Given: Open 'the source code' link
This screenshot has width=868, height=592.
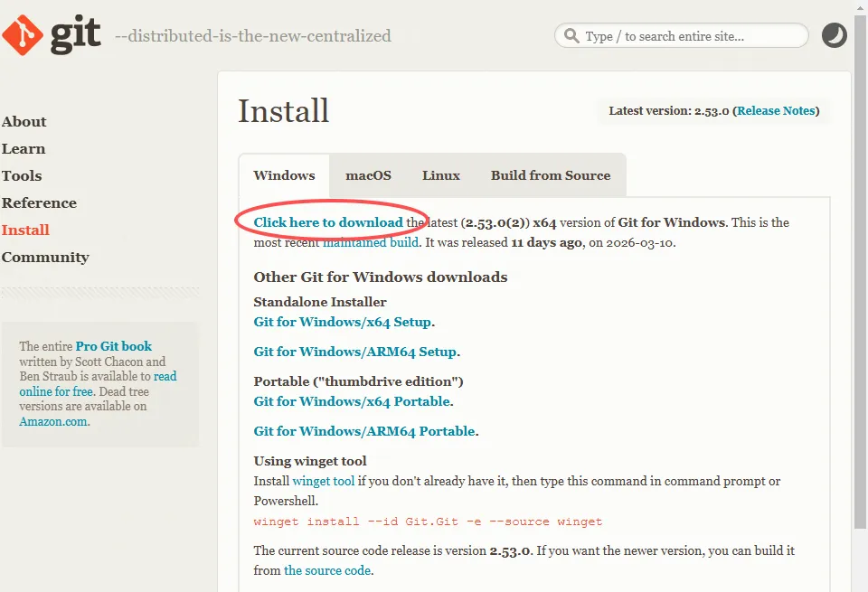Looking at the screenshot, I should (327, 570).
